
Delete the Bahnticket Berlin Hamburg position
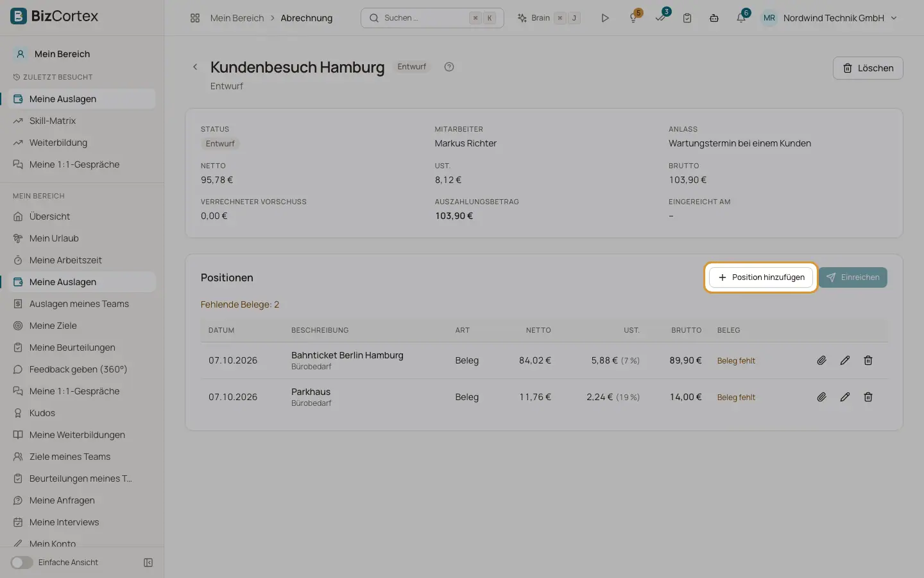click(x=868, y=360)
